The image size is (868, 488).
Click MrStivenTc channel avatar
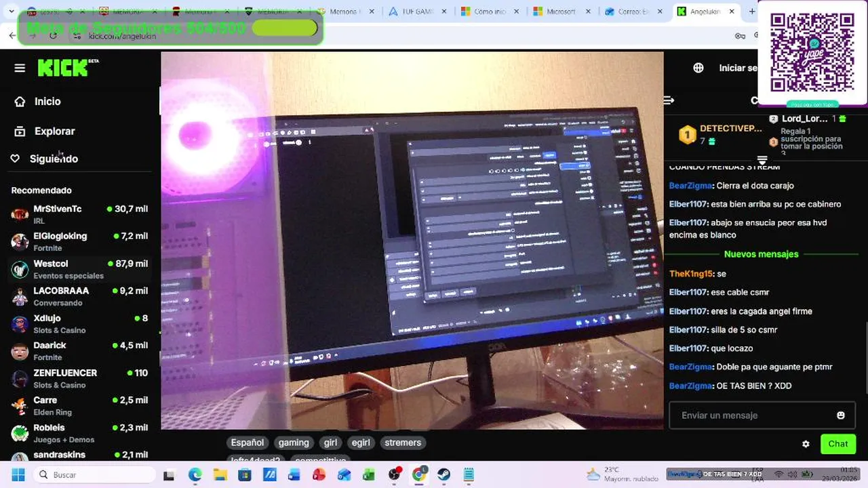point(20,215)
